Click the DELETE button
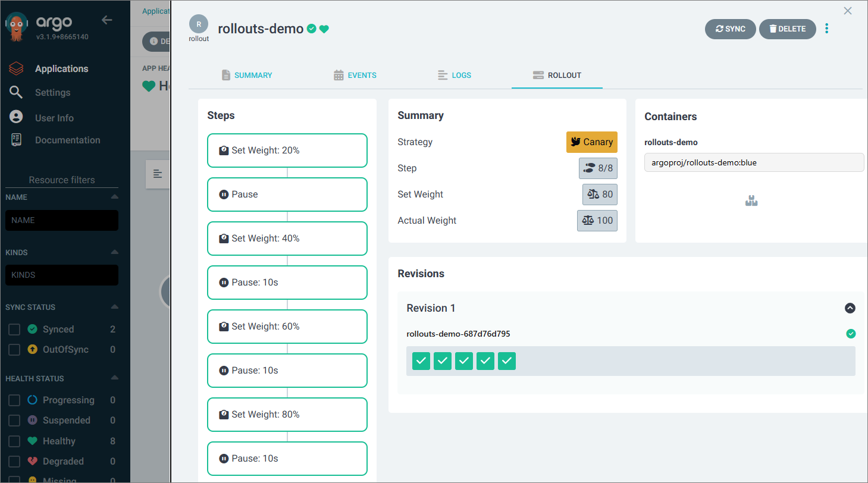This screenshot has height=483, width=868. [x=788, y=29]
